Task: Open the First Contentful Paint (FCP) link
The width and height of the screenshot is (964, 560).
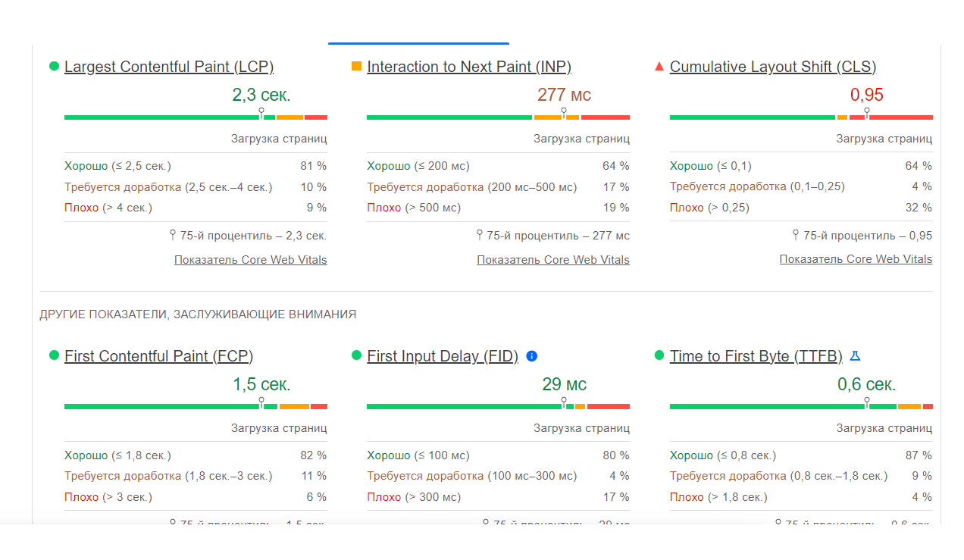Action: (x=158, y=356)
